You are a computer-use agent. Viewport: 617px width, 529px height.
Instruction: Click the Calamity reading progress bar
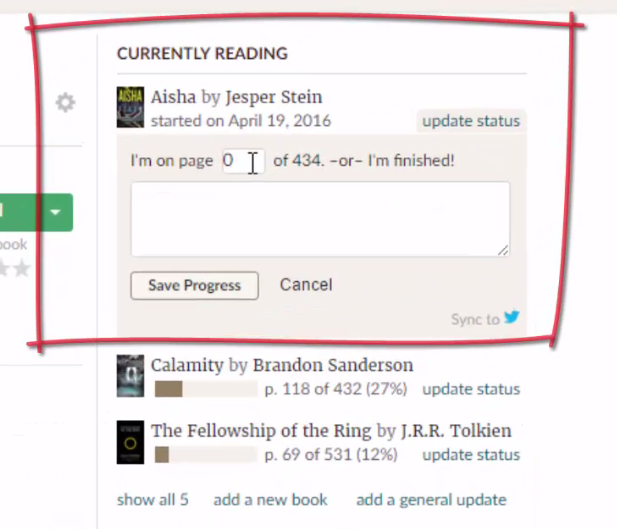[206, 389]
